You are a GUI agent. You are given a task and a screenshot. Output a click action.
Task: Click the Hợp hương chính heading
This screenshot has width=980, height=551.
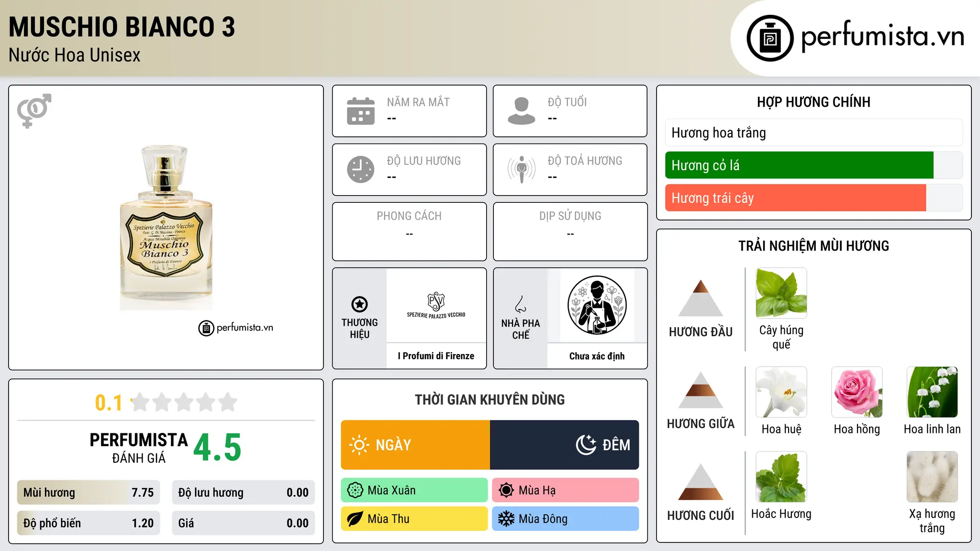coord(813,102)
